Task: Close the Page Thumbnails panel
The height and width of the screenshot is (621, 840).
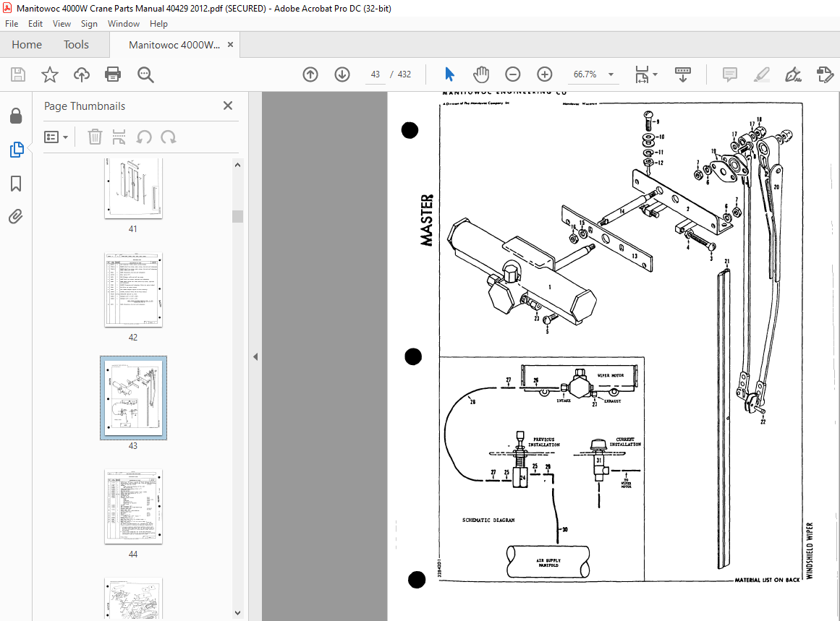Action: tap(228, 106)
